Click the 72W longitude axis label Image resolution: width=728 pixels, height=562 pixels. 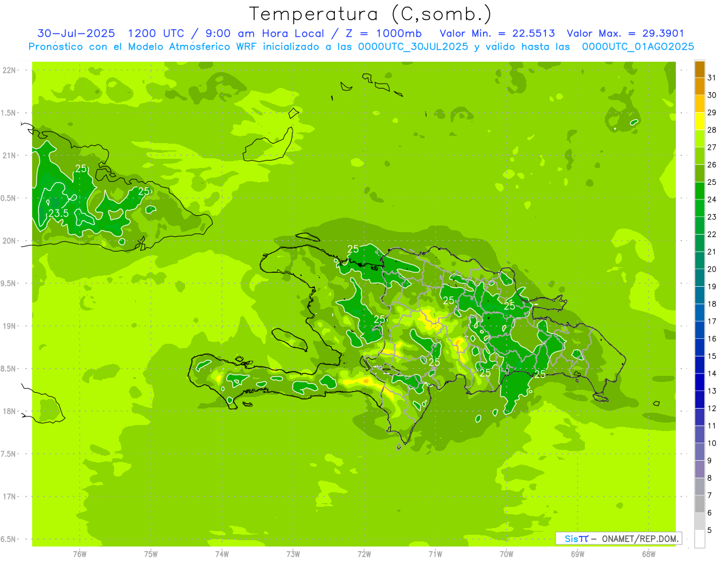coord(364,554)
